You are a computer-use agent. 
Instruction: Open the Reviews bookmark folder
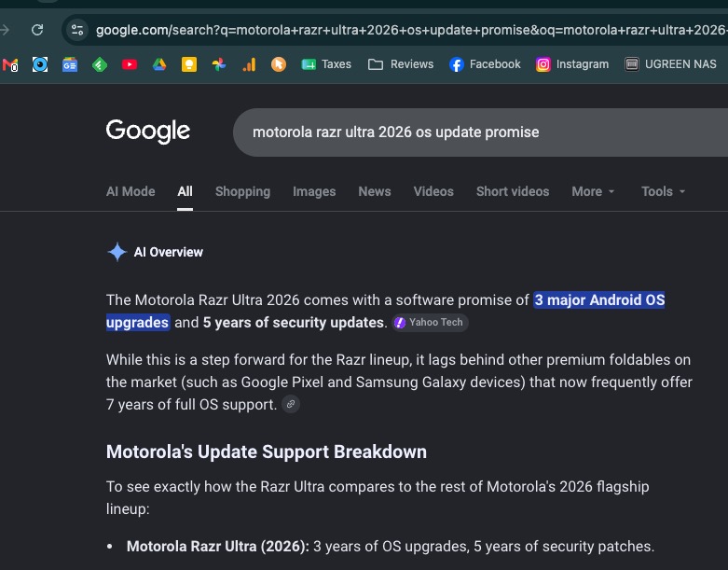pos(401,64)
